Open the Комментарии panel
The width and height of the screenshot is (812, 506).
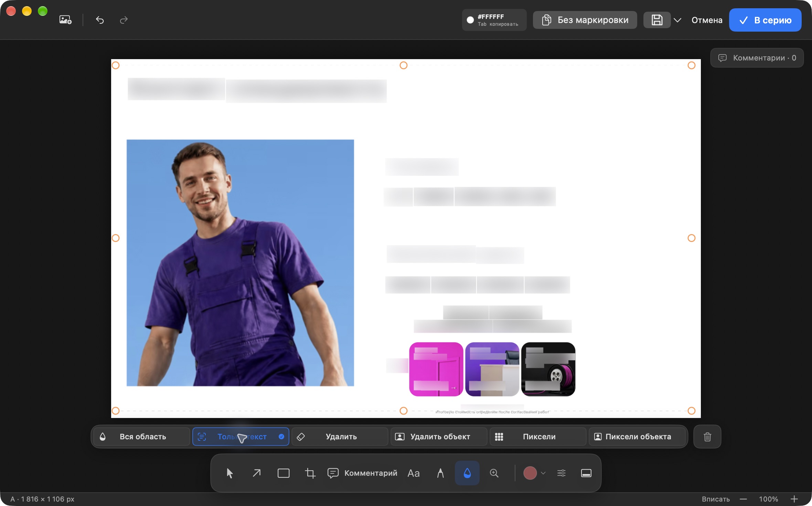[x=757, y=58]
